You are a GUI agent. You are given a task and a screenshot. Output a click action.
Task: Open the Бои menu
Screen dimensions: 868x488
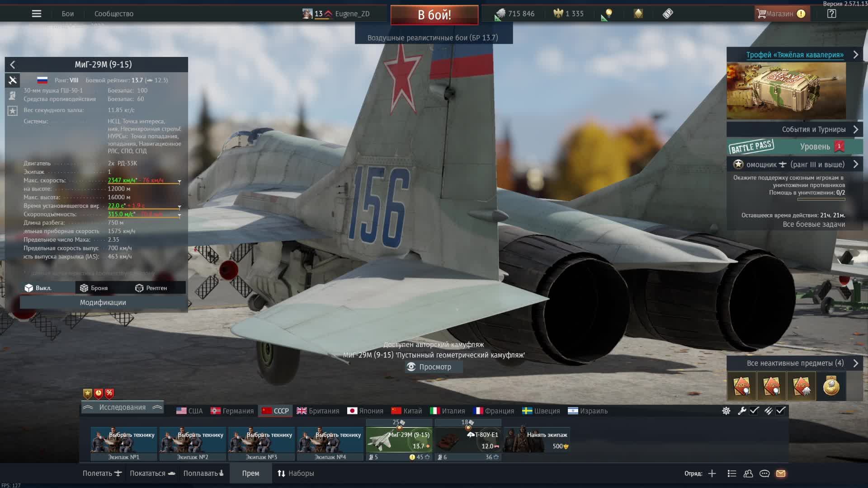pyautogui.click(x=68, y=14)
